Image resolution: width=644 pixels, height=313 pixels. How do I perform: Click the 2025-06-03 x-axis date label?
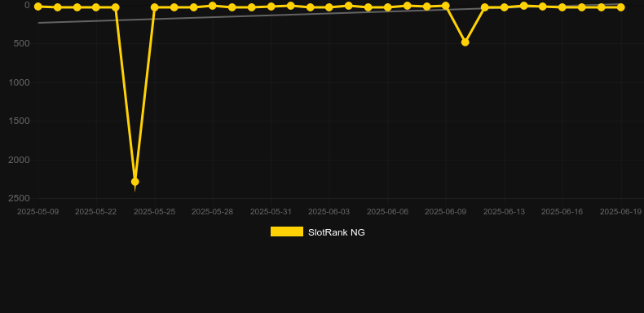[x=329, y=212]
